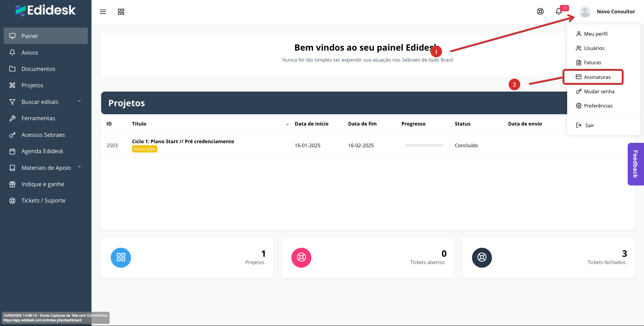
Task: Click Sair to log out
Action: tap(589, 126)
